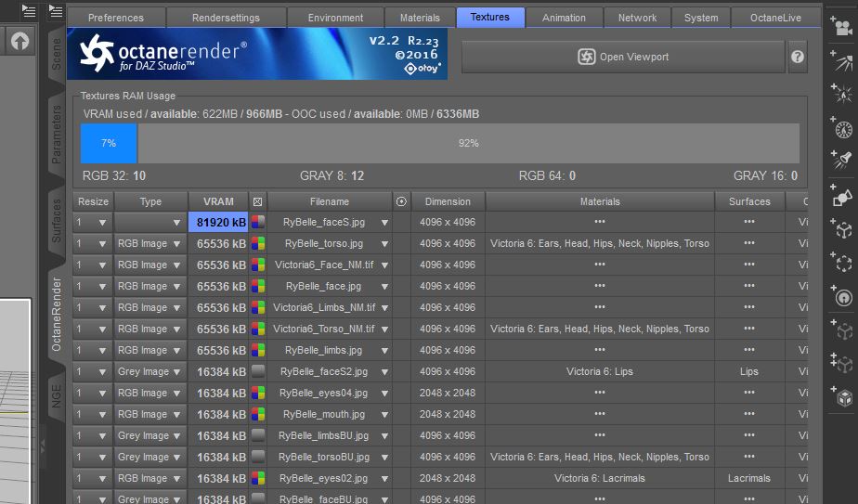This screenshot has height=504, width=858.
Task: Open filename dropdown arrow for RyBelle_mouth.jpg
Action: pyautogui.click(x=384, y=415)
